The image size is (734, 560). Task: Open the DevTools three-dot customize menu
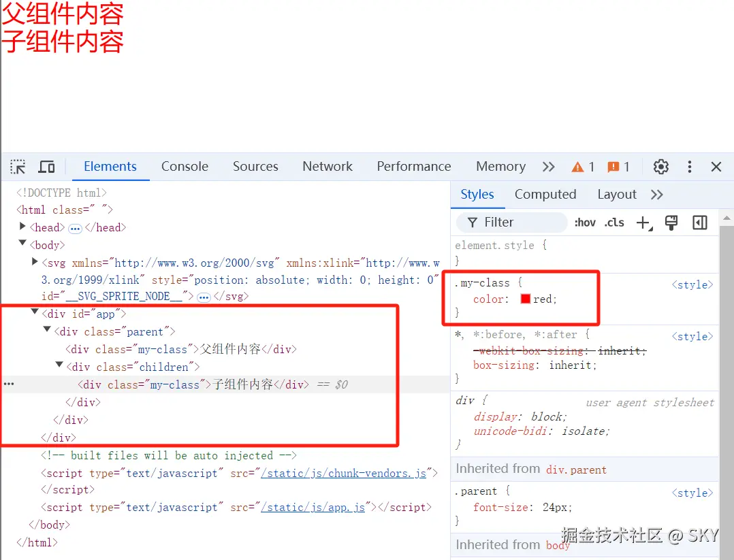tap(690, 167)
